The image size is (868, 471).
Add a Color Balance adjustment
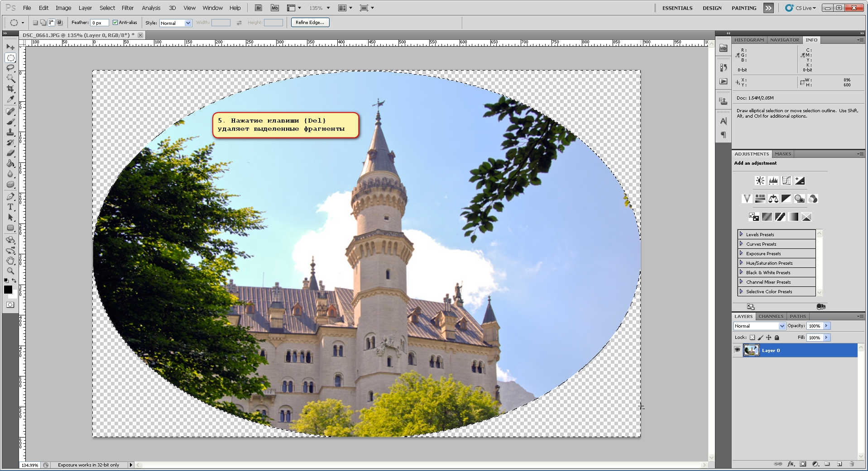coord(773,199)
